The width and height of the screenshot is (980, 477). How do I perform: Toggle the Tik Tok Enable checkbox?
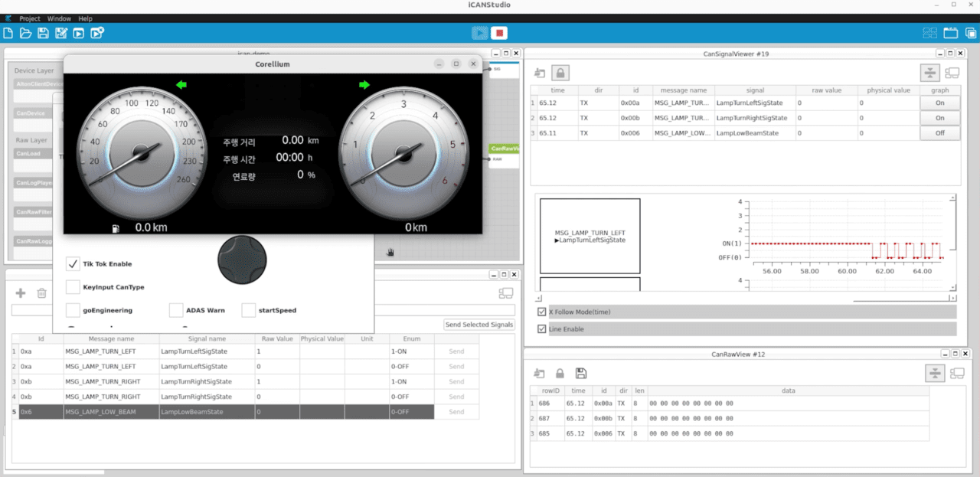(73, 264)
